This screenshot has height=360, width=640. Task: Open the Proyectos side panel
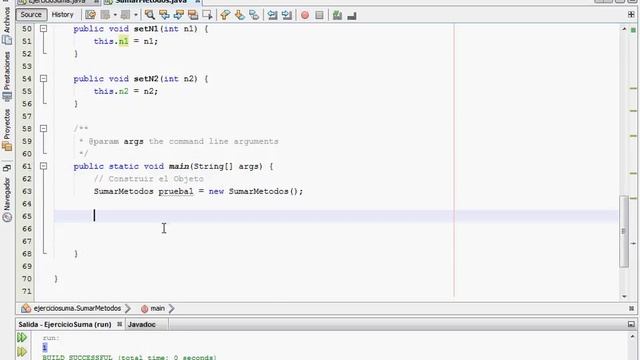click(x=7, y=130)
